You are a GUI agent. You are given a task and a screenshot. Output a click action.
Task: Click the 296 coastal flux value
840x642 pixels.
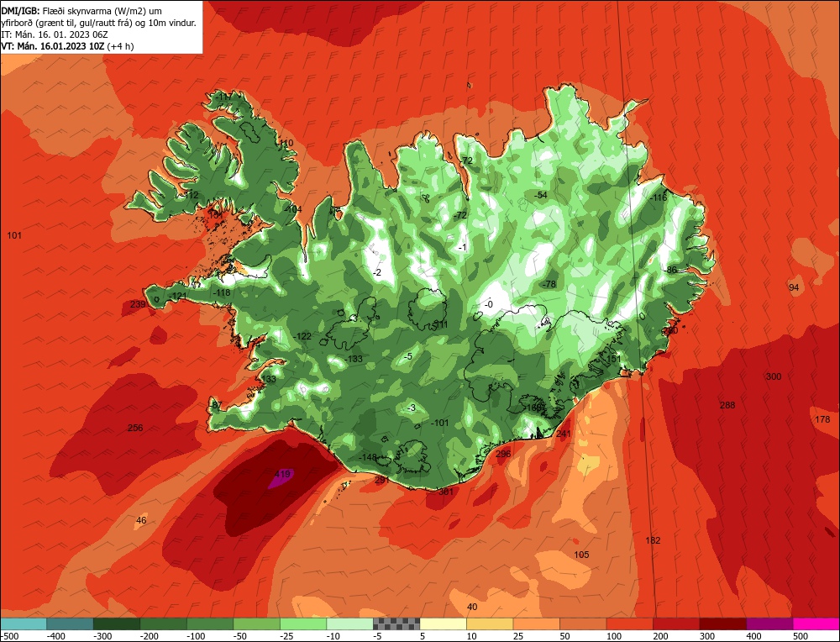coord(503,454)
